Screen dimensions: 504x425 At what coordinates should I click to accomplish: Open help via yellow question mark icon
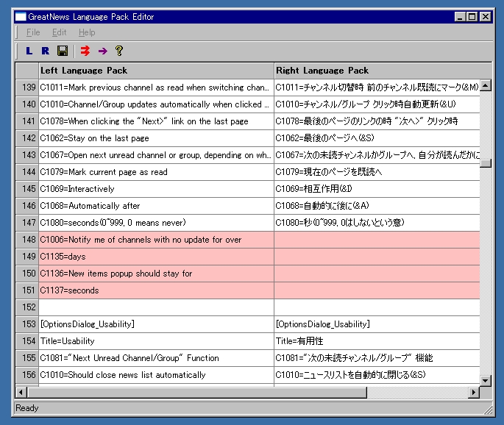[x=119, y=51]
